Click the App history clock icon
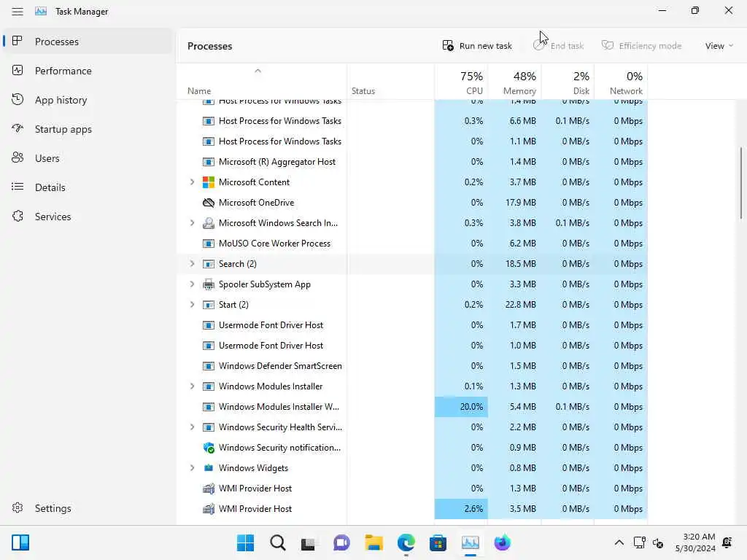This screenshot has height=560, width=747. (18, 99)
